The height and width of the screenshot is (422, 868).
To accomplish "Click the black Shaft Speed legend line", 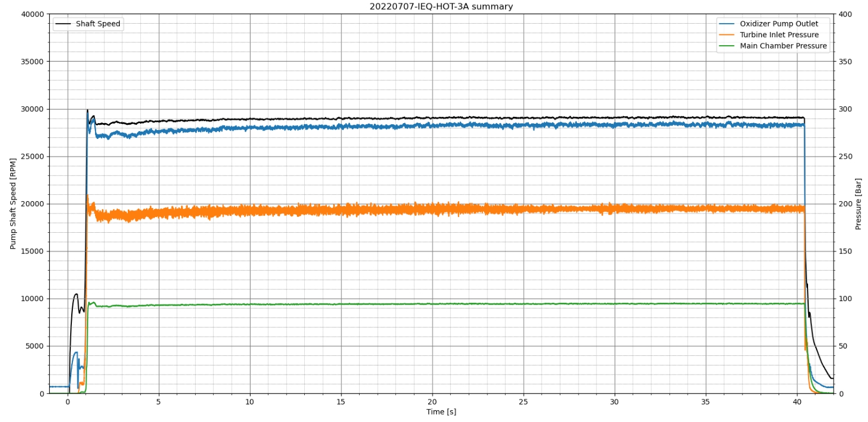I will (63, 24).
